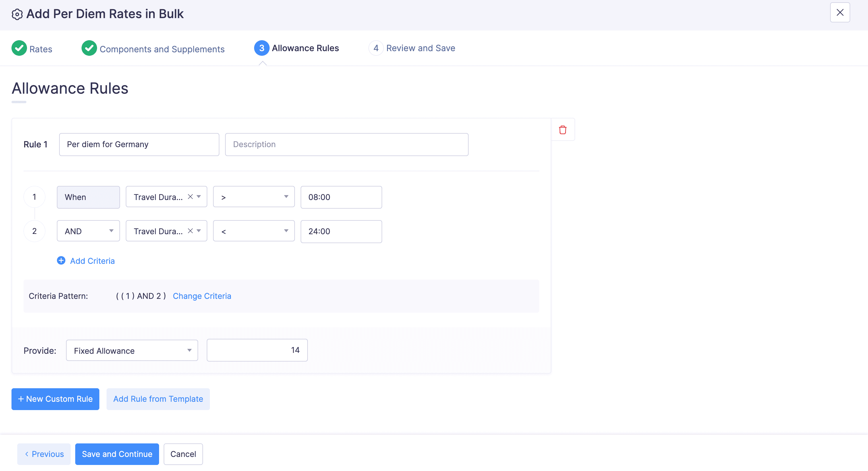Open the Fixed Allowance provide dropdown
Image resolution: width=868 pixels, height=471 pixels.
coord(132,350)
